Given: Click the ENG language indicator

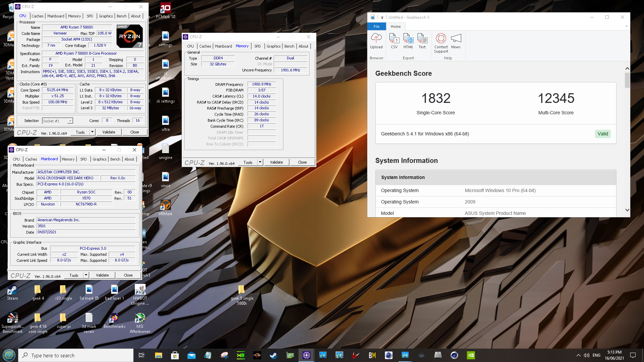Looking at the screenshot, I should [x=596, y=355].
